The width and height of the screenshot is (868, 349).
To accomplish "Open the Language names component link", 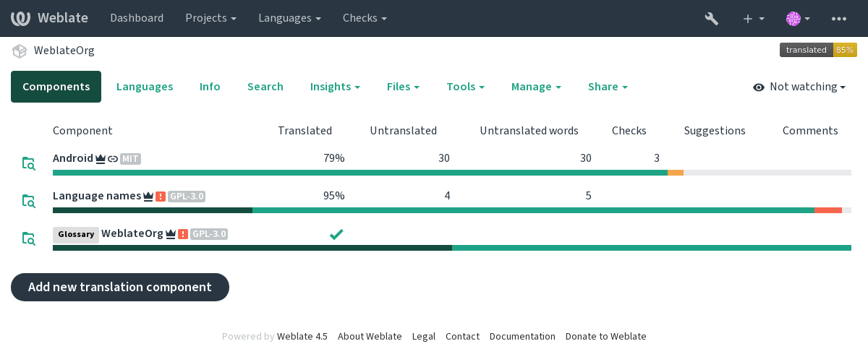I will coord(97,196).
